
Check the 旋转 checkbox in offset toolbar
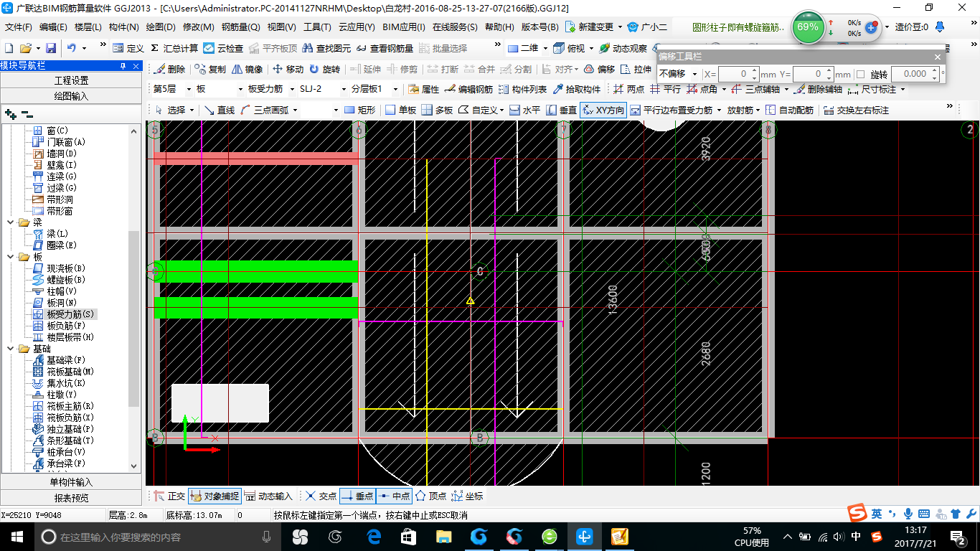click(861, 74)
